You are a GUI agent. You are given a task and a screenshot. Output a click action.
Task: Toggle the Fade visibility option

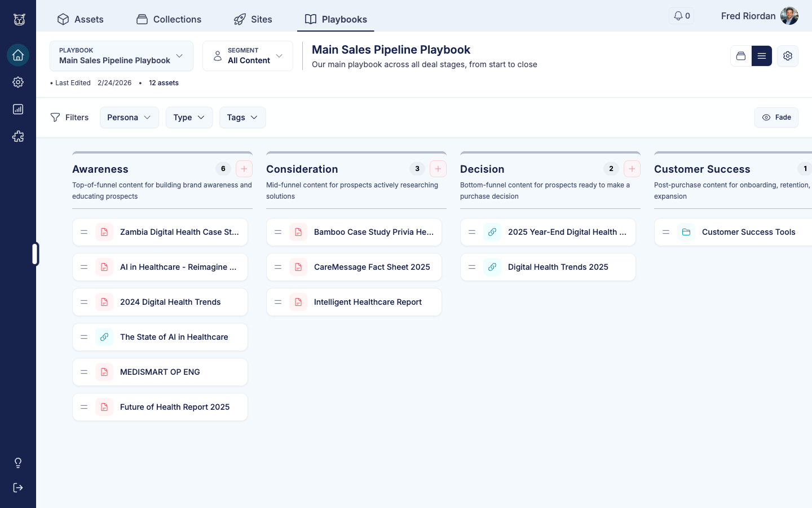pyautogui.click(x=776, y=117)
